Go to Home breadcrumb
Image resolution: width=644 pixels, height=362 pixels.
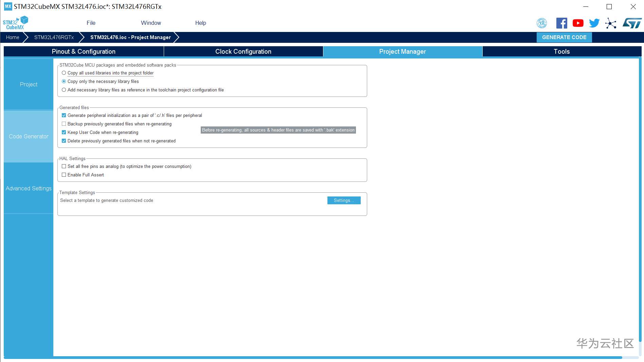pos(13,37)
